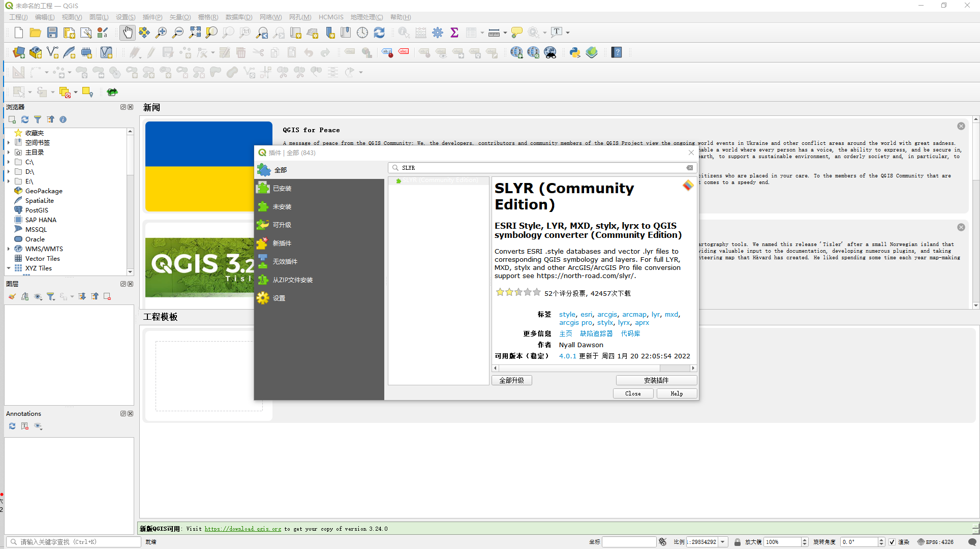Screen dimensions: 980x549
Task: Toggle scale lock icon in status bar
Action: 738,542
